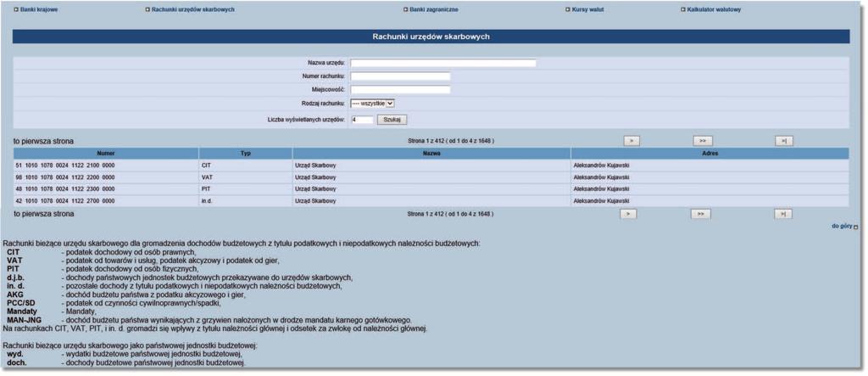Click Urząd Skarbowy in the CIT row
The image size is (868, 376).
pos(315,166)
